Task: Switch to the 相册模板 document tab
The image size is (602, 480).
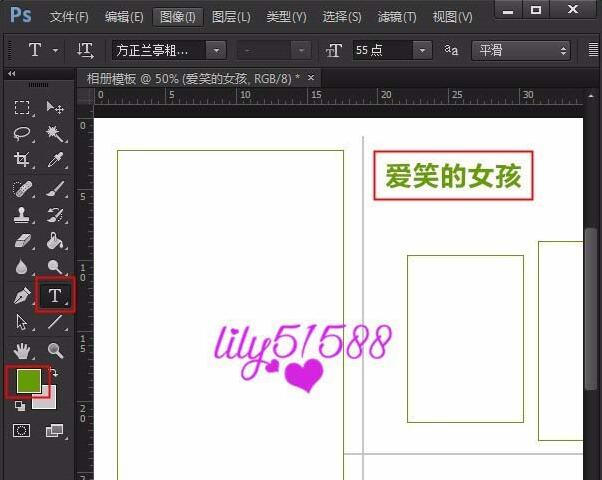Action: [193, 79]
